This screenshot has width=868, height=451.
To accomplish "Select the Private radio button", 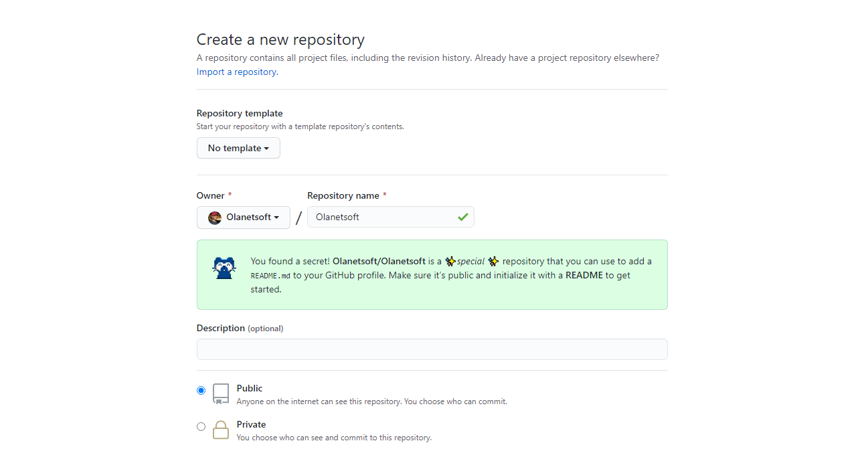I will (201, 426).
